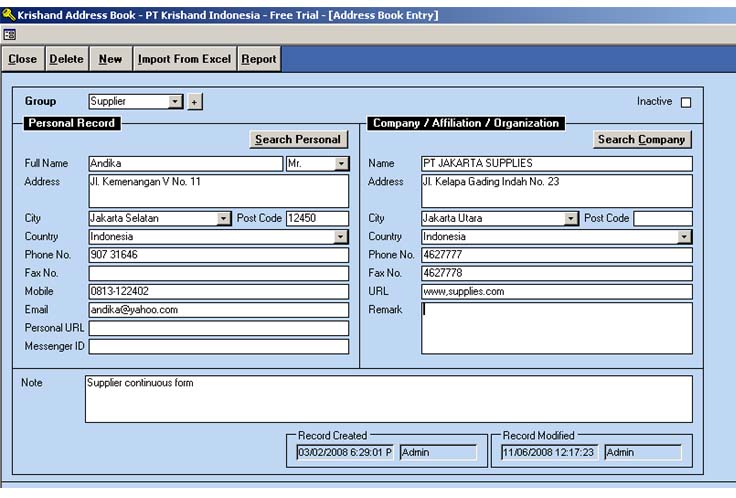
Task: Click the Messenger ID label
Action: (54, 346)
